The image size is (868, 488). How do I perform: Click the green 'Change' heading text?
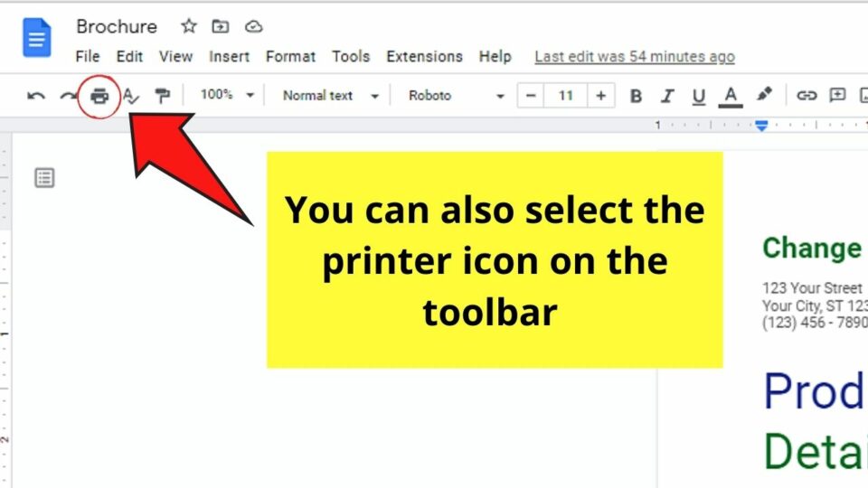(812, 249)
